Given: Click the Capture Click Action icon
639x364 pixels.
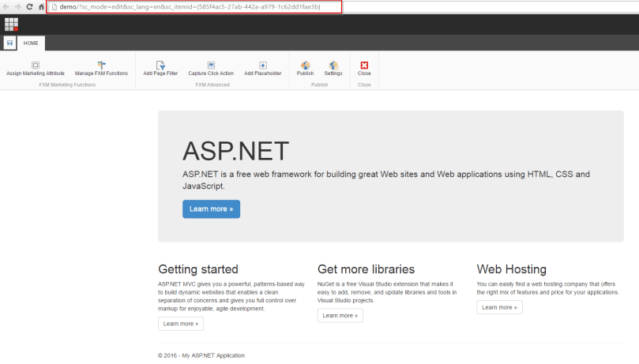Looking at the screenshot, I should click(212, 66).
